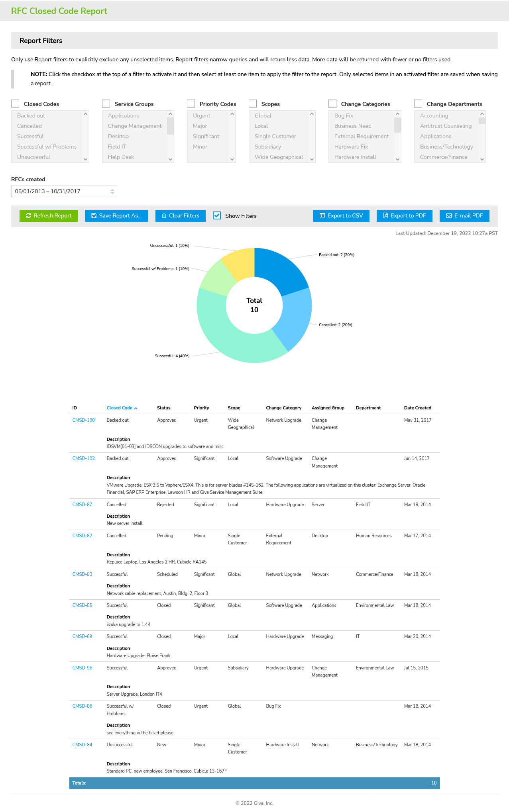Viewport: 509px width, 812px height.
Task: Export the report to PDF
Action: tap(405, 216)
